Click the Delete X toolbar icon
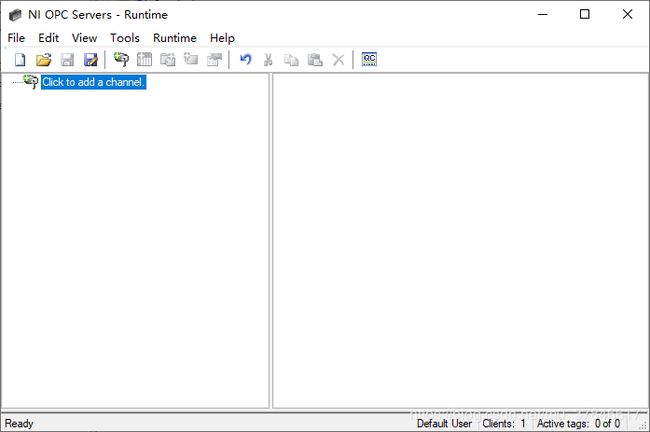This screenshot has height=432, width=650. (x=338, y=60)
